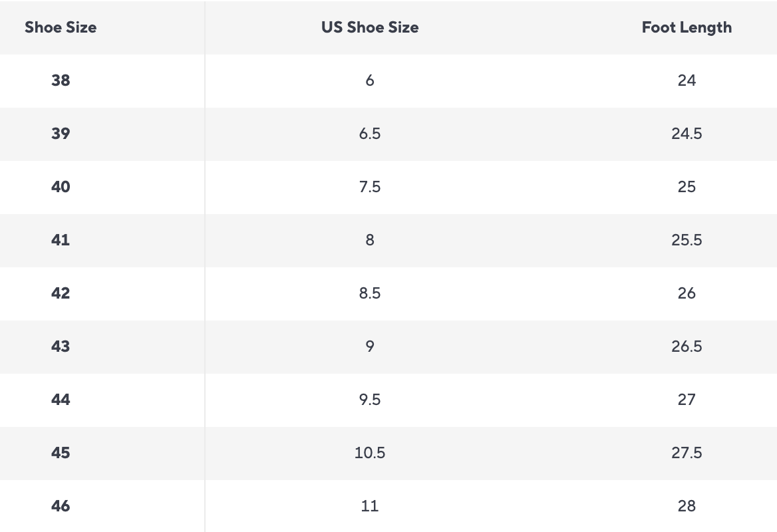Select the shoe size 45 cell
The width and height of the screenshot is (777, 532).
click(x=61, y=453)
